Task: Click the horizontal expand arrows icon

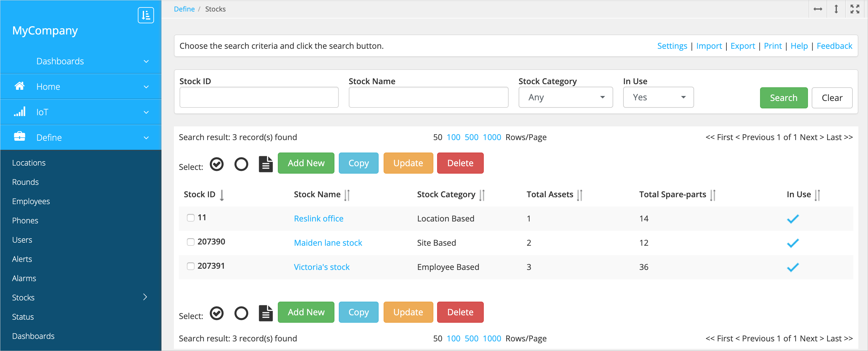Action: [818, 9]
